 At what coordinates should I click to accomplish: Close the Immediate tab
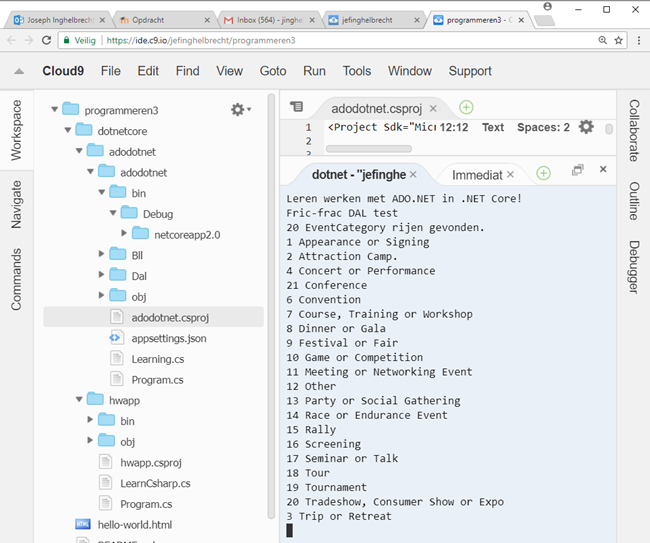point(510,175)
